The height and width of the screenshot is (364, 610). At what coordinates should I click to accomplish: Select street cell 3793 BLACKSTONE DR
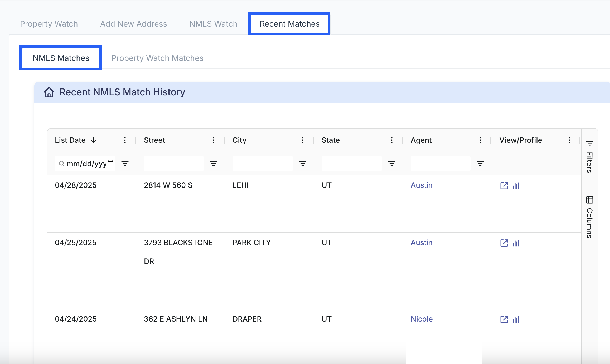pos(178,252)
